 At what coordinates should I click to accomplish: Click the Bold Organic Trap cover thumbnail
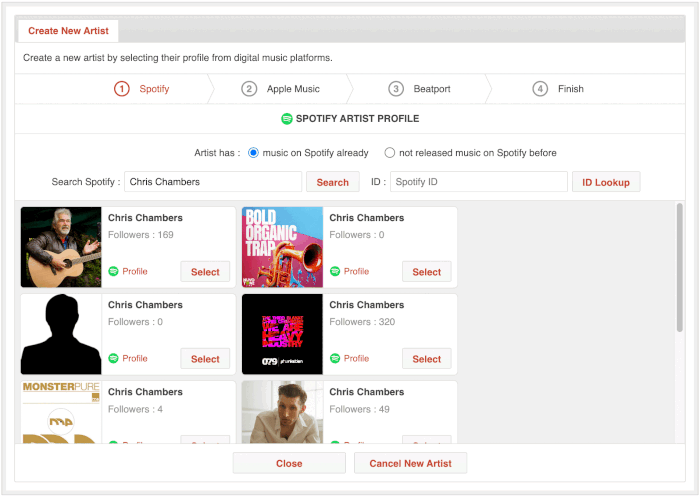[x=283, y=247]
